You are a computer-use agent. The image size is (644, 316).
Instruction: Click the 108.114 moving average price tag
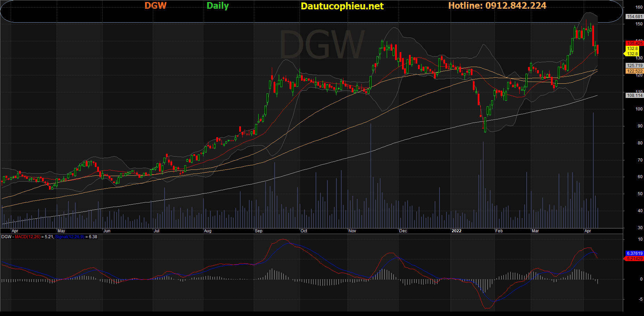[x=634, y=95]
